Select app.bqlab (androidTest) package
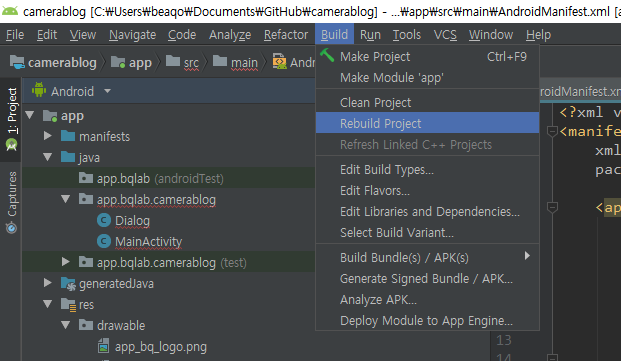The height and width of the screenshot is (361, 621). (x=160, y=179)
